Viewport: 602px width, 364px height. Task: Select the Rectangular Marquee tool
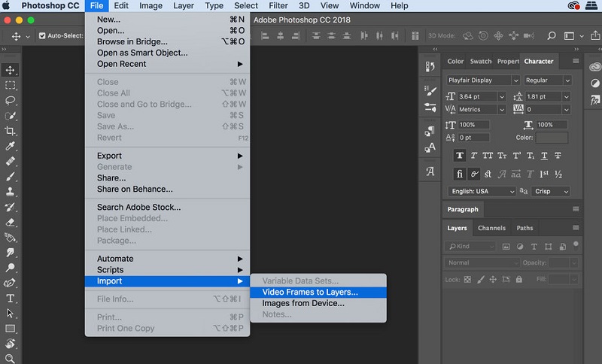click(x=11, y=85)
